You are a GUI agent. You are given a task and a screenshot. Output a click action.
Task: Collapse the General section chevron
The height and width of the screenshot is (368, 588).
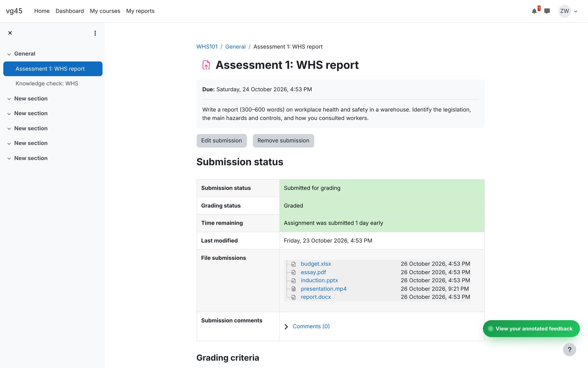[x=9, y=54]
